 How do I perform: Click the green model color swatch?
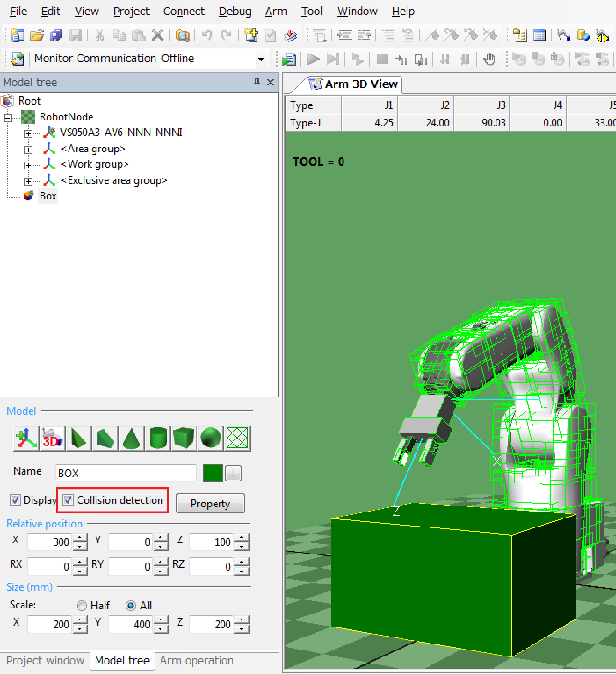pos(213,473)
